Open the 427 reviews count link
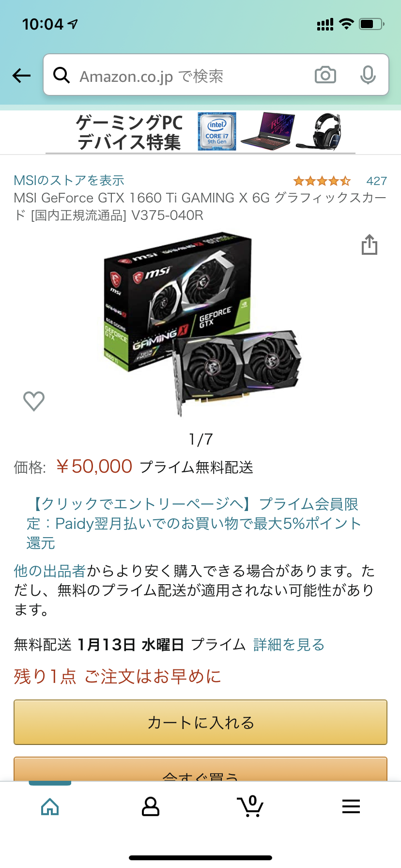Viewport: 401px width, 868px height. tap(376, 181)
